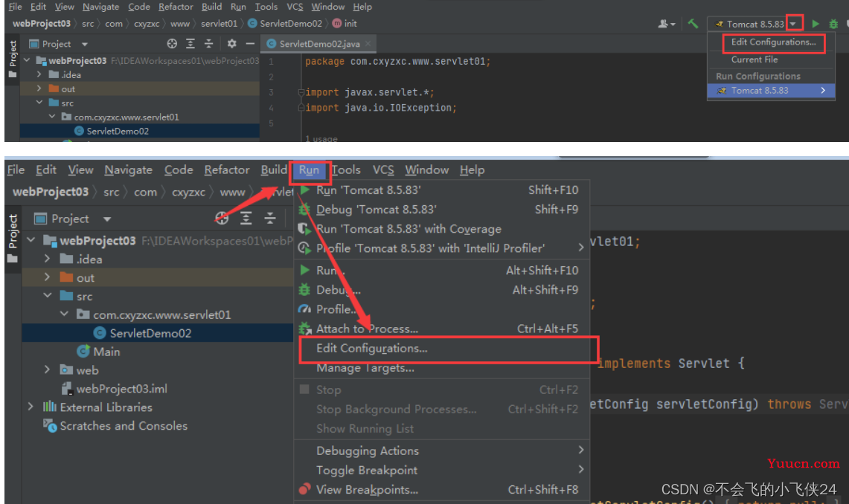Click the External Libraries icon
Image resolution: width=849 pixels, height=504 pixels.
50,407
